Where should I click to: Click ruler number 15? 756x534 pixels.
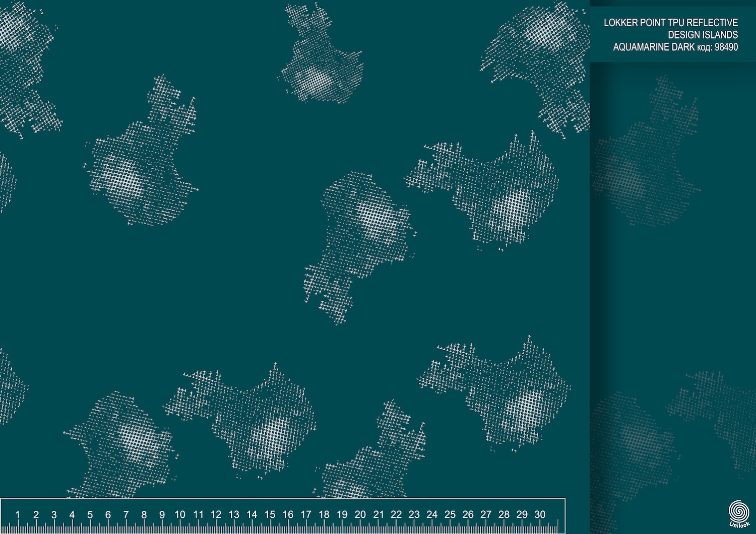pyautogui.click(x=270, y=515)
